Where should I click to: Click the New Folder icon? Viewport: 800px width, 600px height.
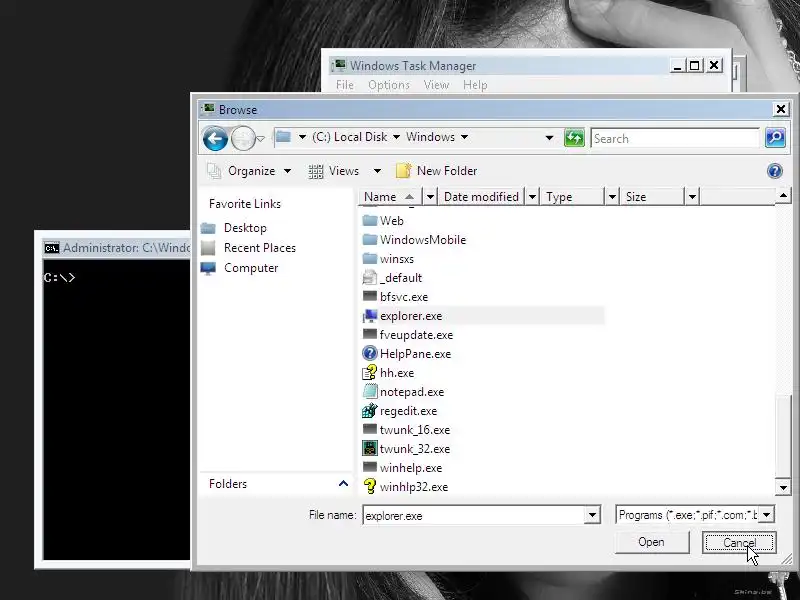[403, 170]
